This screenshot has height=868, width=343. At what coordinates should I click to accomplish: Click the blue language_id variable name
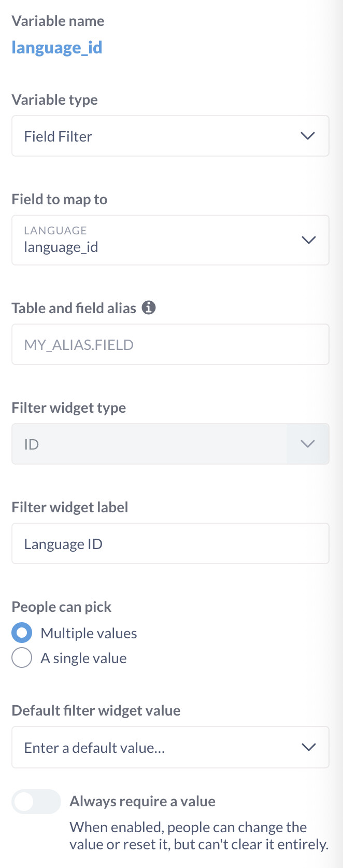coord(57,48)
